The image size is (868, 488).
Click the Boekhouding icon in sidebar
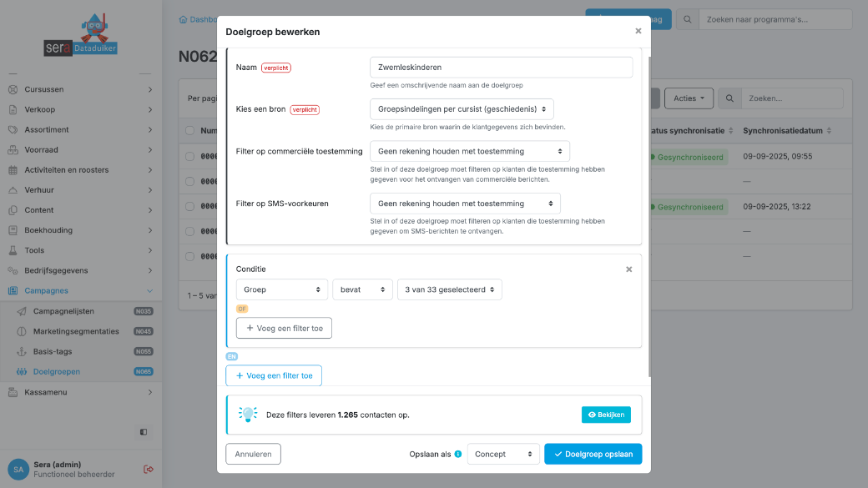click(13, 230)
